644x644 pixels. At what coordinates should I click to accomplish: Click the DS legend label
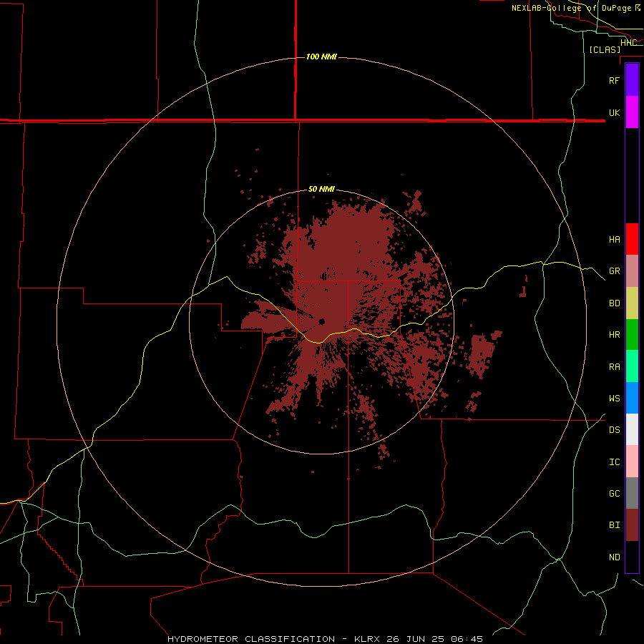pos(614,430)
